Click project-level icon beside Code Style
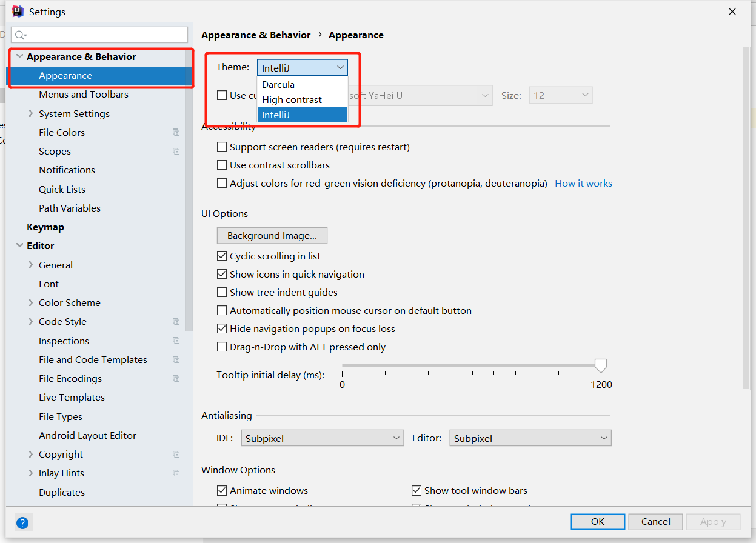This screenshot has width=756, height=543. [x=176, y=322]
